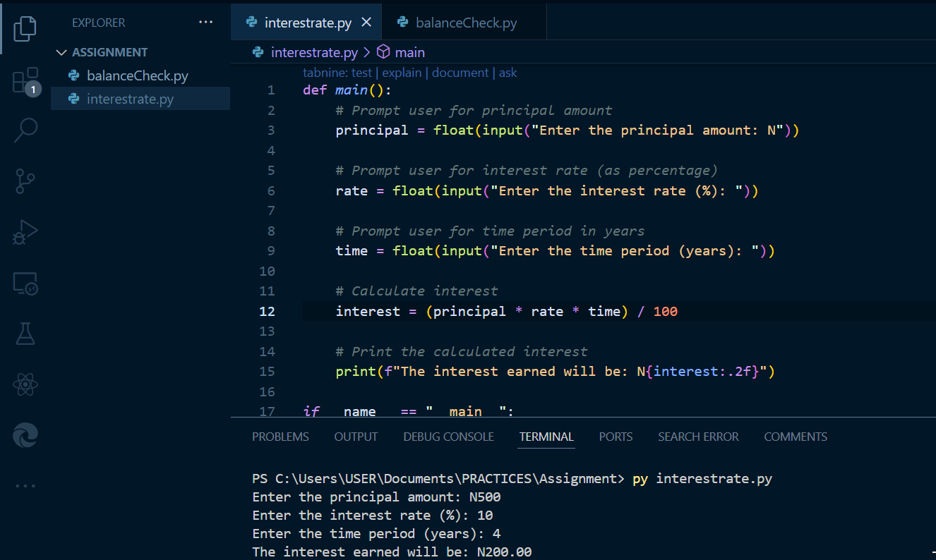Click comment '# Print the calculated interest'
This screenshot has height=560, width=936.
[x=462, y=351]
